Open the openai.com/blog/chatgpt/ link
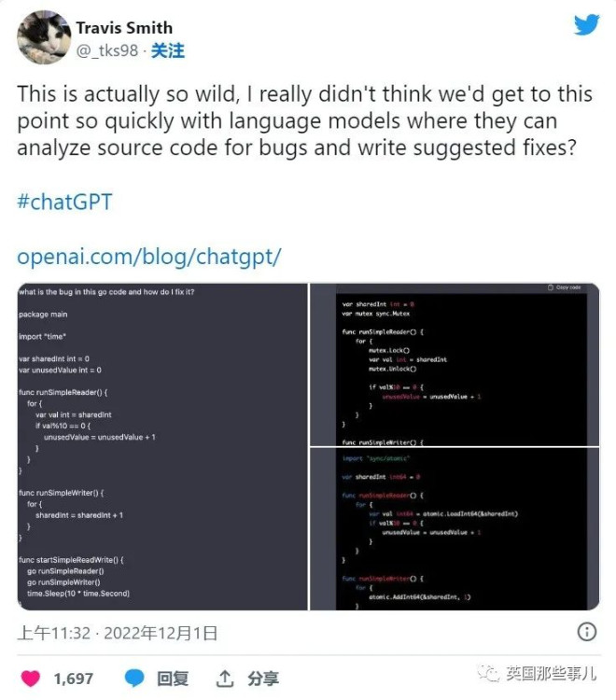This screenshot has width=616, height=700. tap(149, 257)
